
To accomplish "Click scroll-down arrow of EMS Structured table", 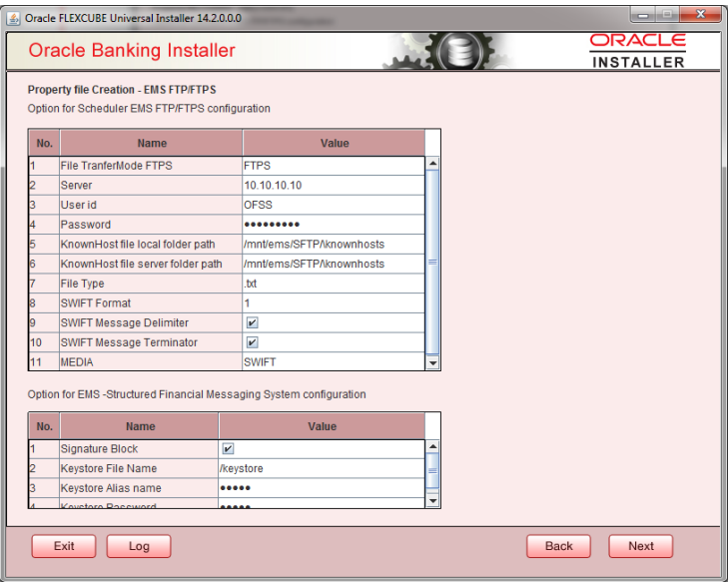I will (x=432, y=501).
